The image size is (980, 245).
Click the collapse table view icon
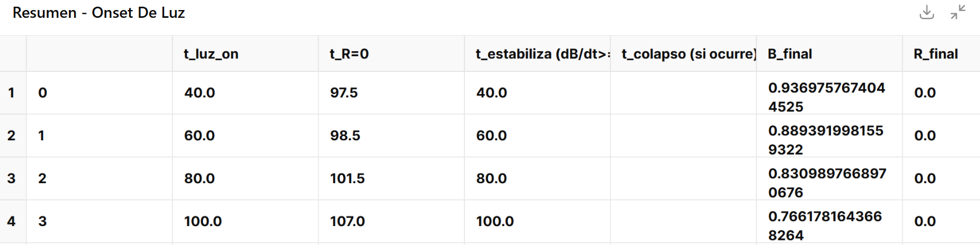(958, 12)
